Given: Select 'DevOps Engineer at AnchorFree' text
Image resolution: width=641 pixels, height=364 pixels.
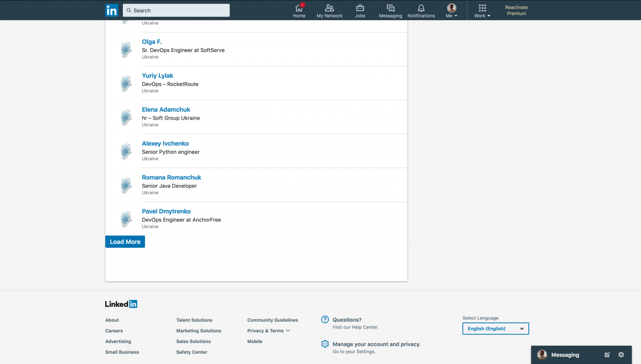Looking at the screenshot, I should pos(181,220).
